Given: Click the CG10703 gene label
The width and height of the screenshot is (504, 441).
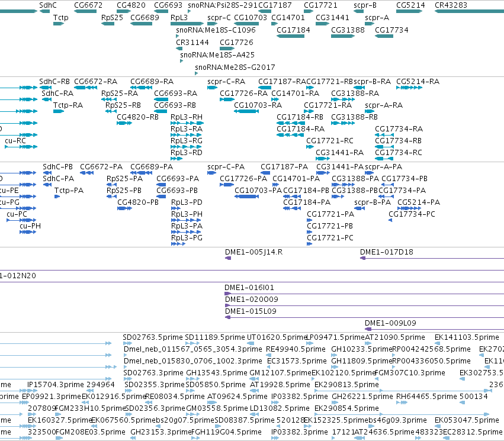Looking at the screenshot, I should (x=251, y=18).
